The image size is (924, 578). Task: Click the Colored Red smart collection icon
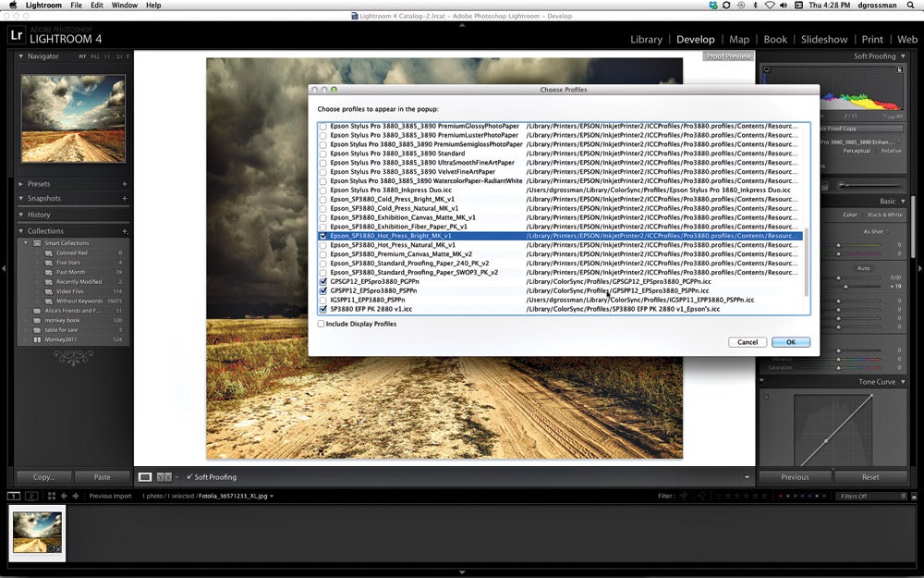tap(49, 253)
